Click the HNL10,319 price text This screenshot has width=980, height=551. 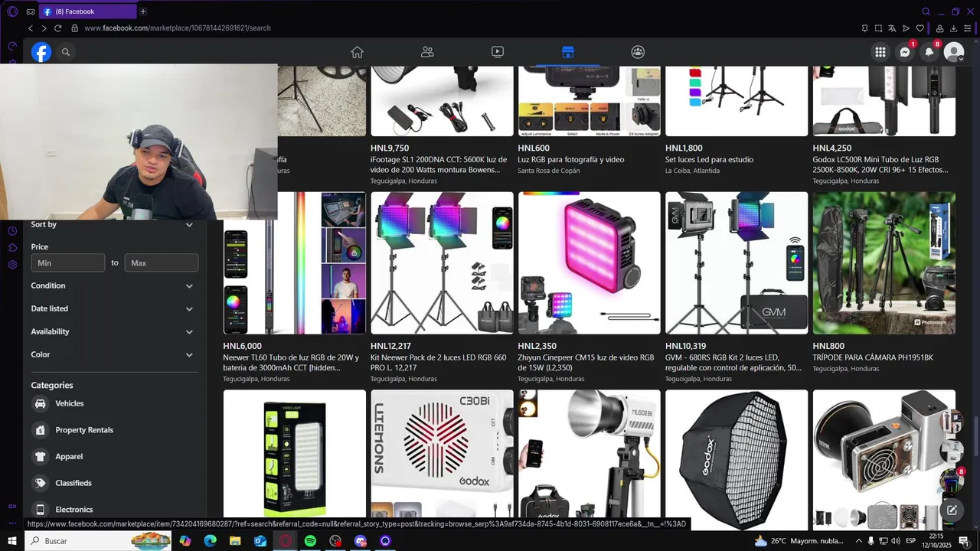685,346
